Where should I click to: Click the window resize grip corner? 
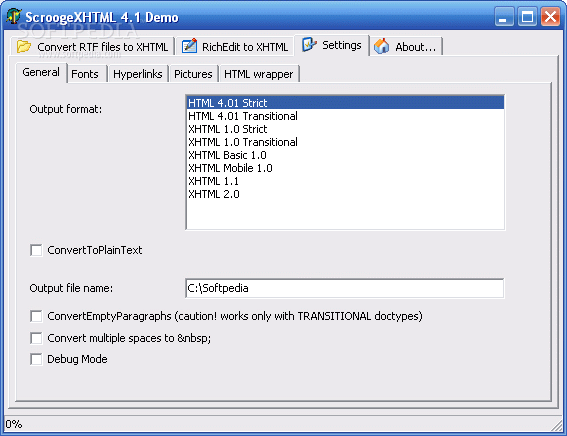click(x=557, y=426)
